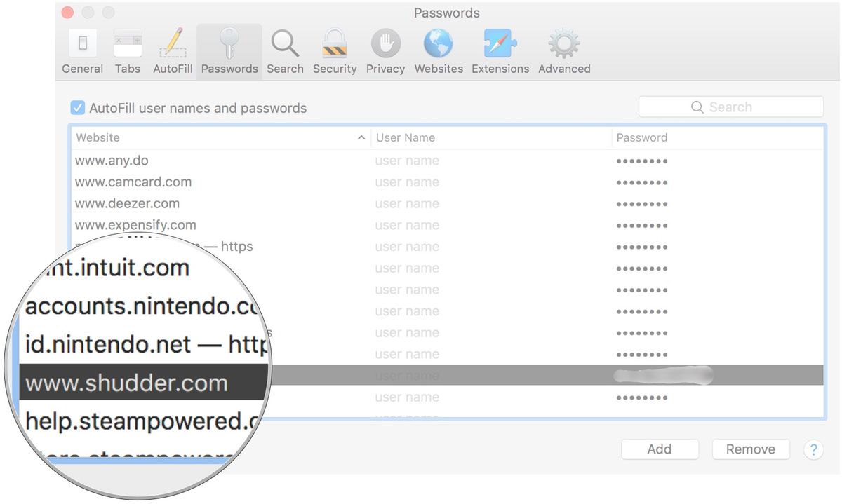This screenshot has height=504, width=842.
Task: Remove the selected password entry
Action: click(x=750, y=449)
